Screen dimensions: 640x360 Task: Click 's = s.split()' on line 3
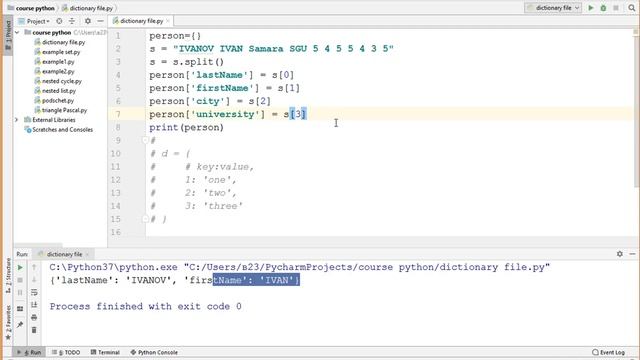click(x=187, y=62)
